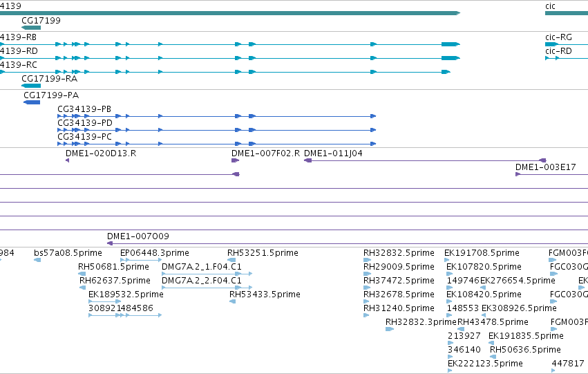Click the CG17199-RA transcript label
This screenshot has height=374, width=588.
(50, 78)
